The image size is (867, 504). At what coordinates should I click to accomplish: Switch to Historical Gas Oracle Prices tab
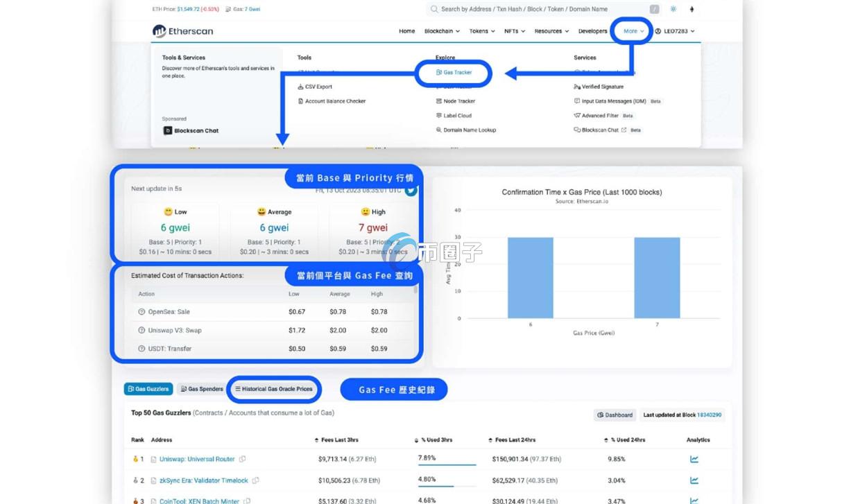tap(274, 389)
